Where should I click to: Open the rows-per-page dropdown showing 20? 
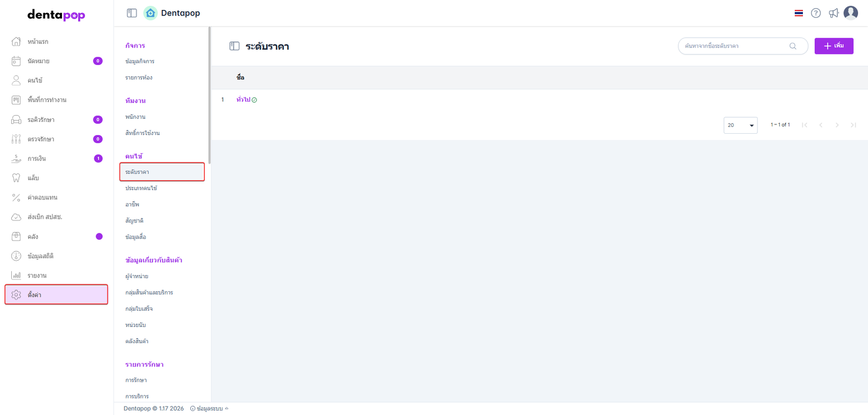740,125
